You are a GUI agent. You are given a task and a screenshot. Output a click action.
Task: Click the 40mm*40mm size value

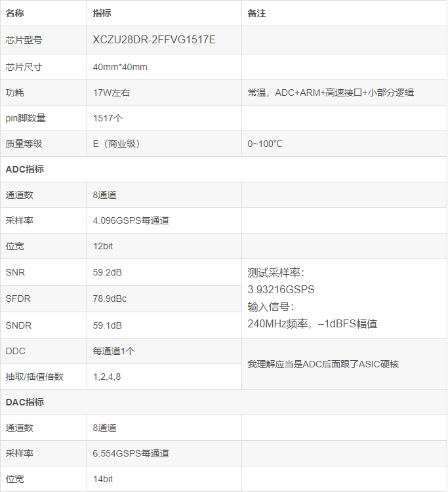tap(120, 67)
